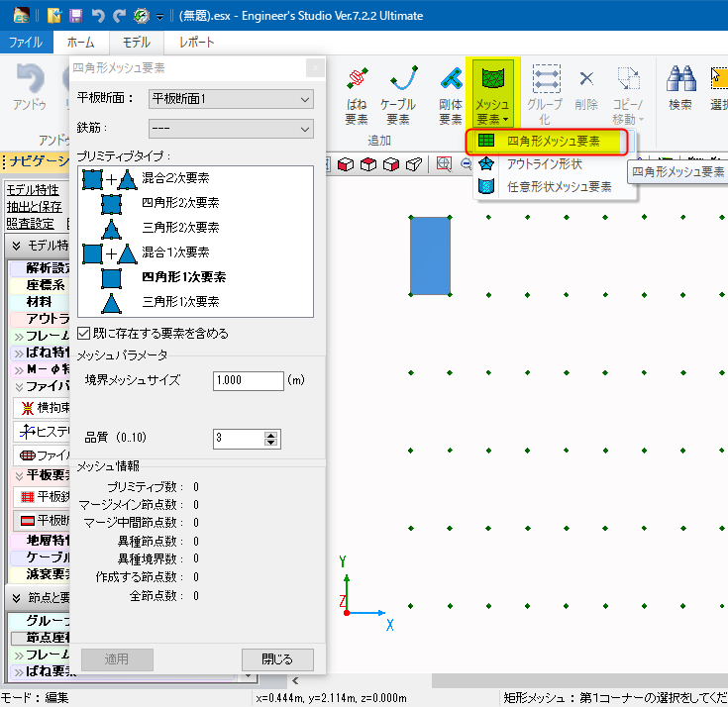Viewport: 728px width, 707px height.
Task: Collapse the 節点と要 section chevron
Action: pyautogui.click(x=16, y=597)
